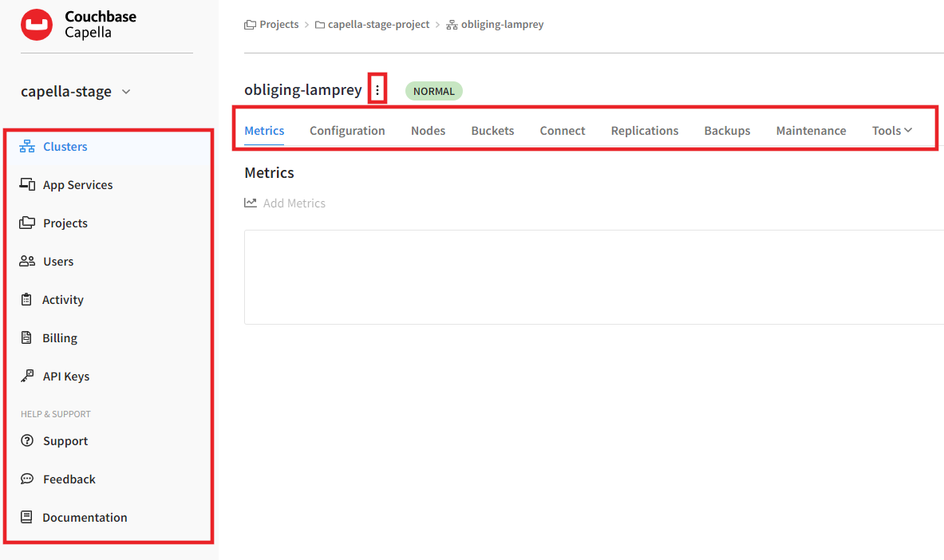Click the Metrics section heading
Screen dimensions: 944x560
point(269,173)
